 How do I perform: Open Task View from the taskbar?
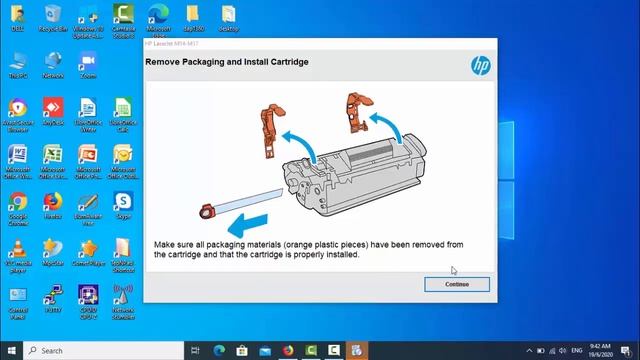click(196, 351)
